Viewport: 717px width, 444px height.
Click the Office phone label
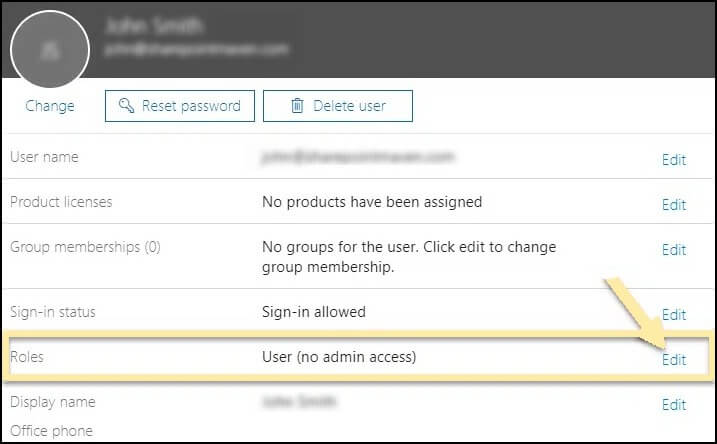point(51,431)
